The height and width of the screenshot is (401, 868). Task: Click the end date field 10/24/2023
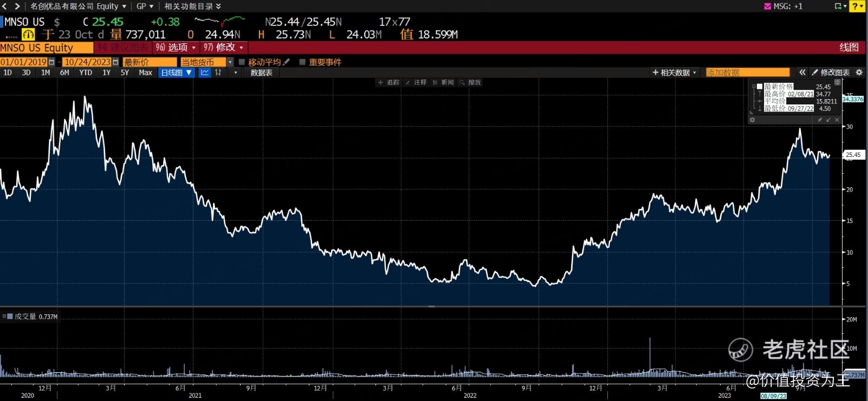87,62
